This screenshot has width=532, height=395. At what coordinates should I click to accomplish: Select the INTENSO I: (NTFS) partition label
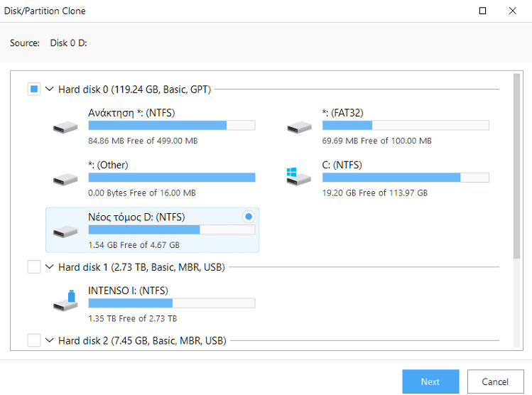pyautogui.click(x=129, y=291)
